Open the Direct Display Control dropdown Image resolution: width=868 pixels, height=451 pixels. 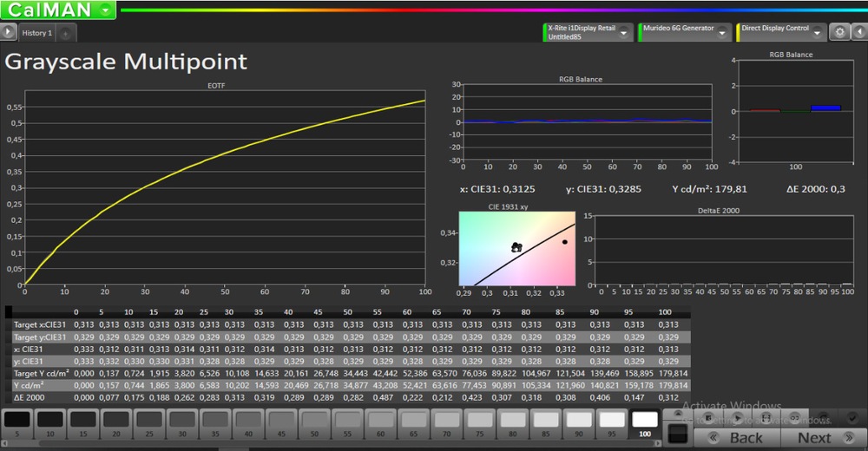click(x=817, y=32)
